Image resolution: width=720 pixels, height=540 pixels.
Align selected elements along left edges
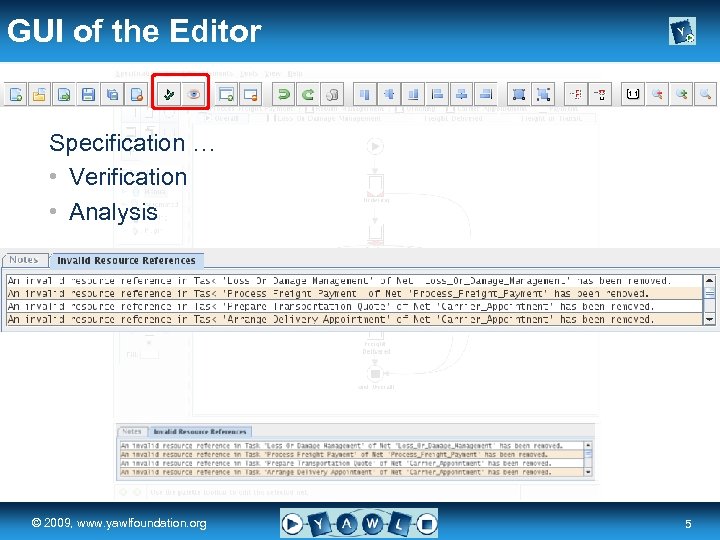coord(438,95)
